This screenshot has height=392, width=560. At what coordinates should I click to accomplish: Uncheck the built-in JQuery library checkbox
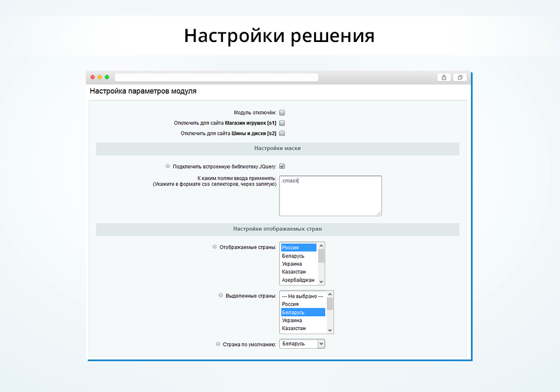click(x=283, y=166)
